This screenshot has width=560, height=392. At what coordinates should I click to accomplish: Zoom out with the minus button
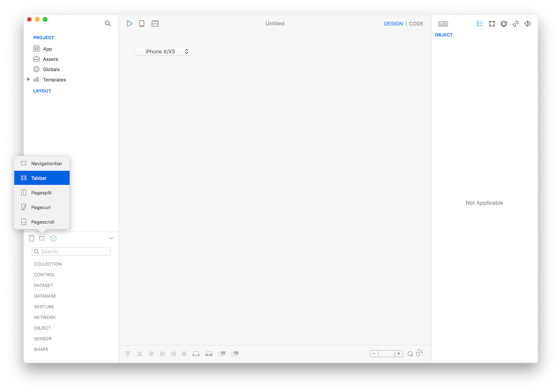pyautogui.click(x=374, y=354)
